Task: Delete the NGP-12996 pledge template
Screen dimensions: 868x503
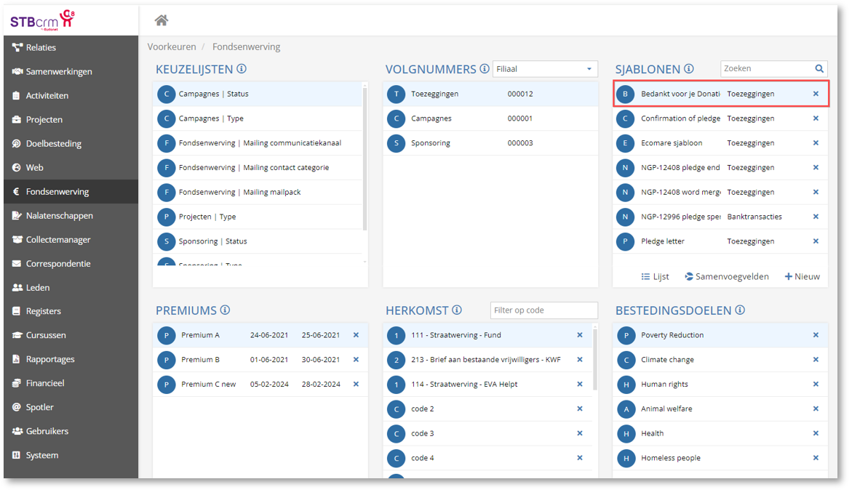Action: click(816, 217)
